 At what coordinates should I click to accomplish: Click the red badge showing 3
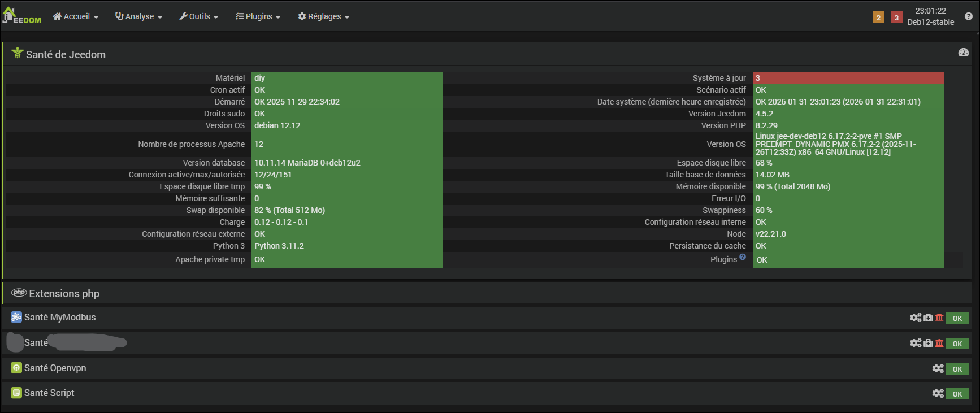[896, 18]
